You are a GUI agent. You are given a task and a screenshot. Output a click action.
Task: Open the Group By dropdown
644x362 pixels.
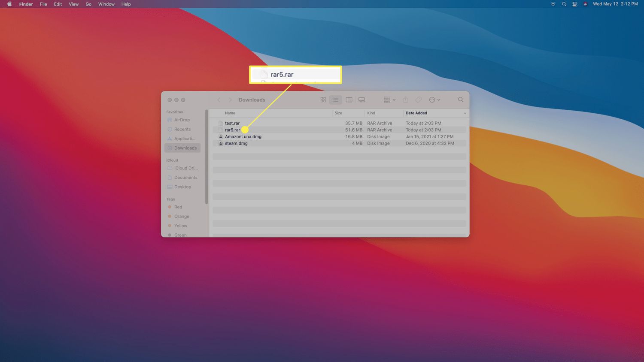click(389, 100)
